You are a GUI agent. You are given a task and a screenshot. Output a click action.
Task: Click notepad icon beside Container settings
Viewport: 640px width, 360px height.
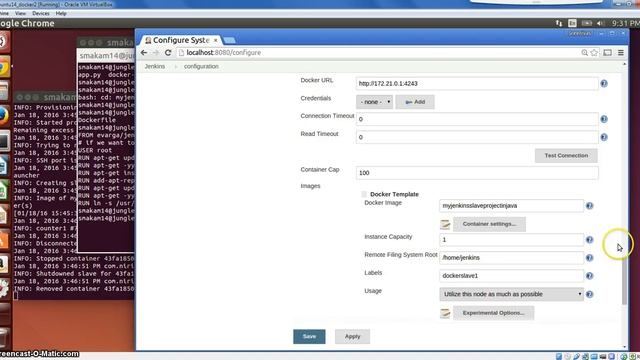click(x=445, y=224)
